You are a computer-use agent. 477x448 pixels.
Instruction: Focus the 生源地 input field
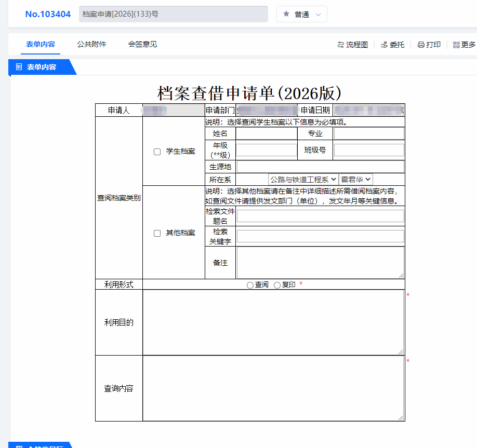click(320, 167)
